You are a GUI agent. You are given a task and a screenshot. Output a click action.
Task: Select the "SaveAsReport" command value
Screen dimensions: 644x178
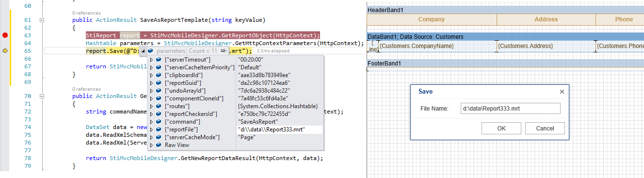(x=258, y=121)
